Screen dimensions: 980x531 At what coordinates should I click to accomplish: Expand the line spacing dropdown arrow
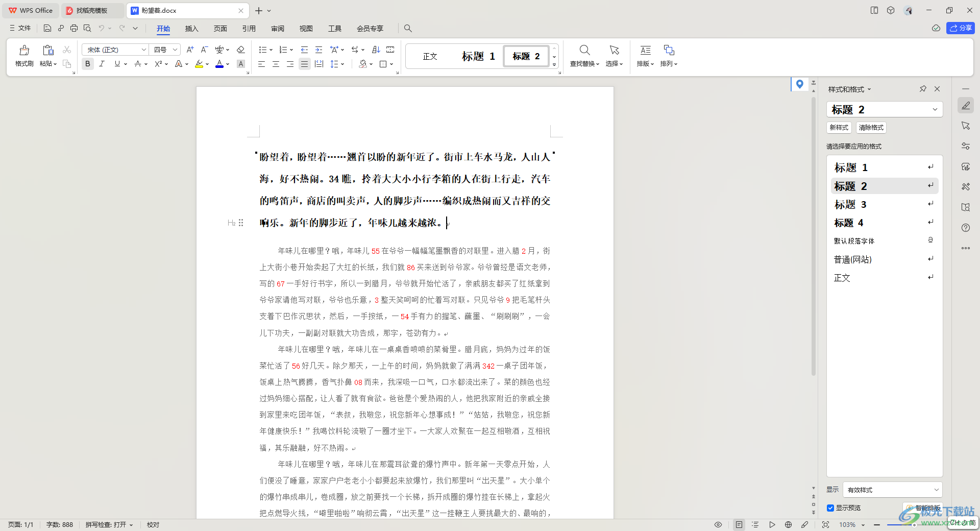[342, 64]
